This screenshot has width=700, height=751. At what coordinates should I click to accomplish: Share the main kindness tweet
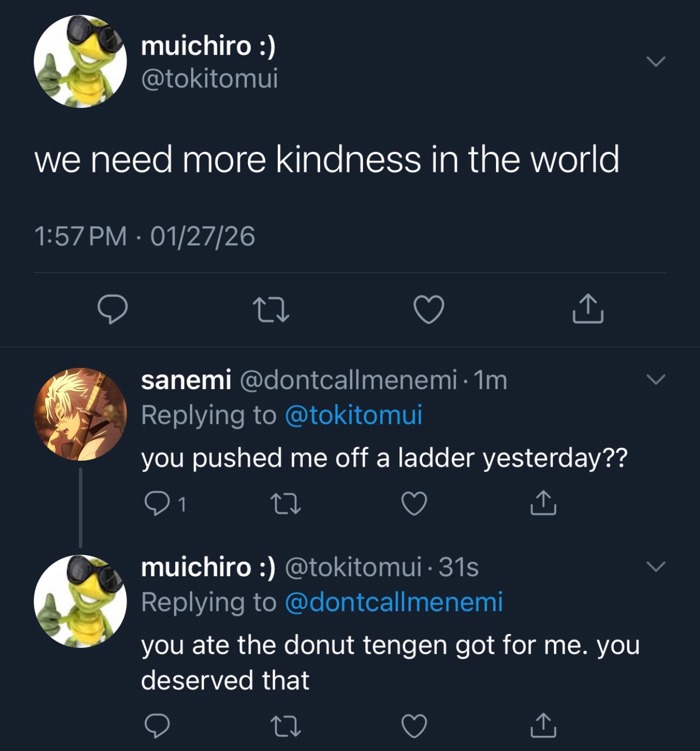tap(588, 308)
